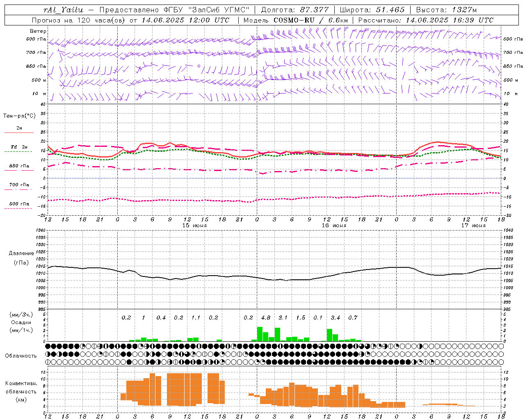Click the (мм/3ч.) precipitation unit label
Screen dimensions: 525x420
[x=21, y=315]
